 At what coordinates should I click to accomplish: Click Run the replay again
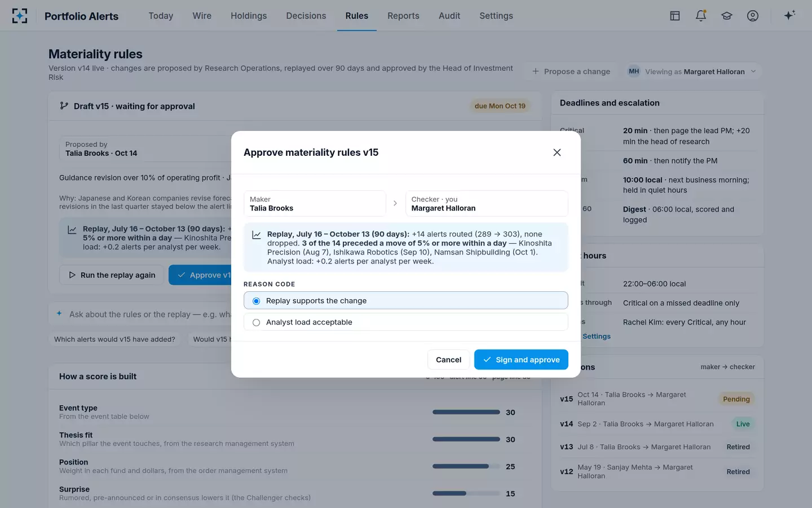(x=112, y=275)
